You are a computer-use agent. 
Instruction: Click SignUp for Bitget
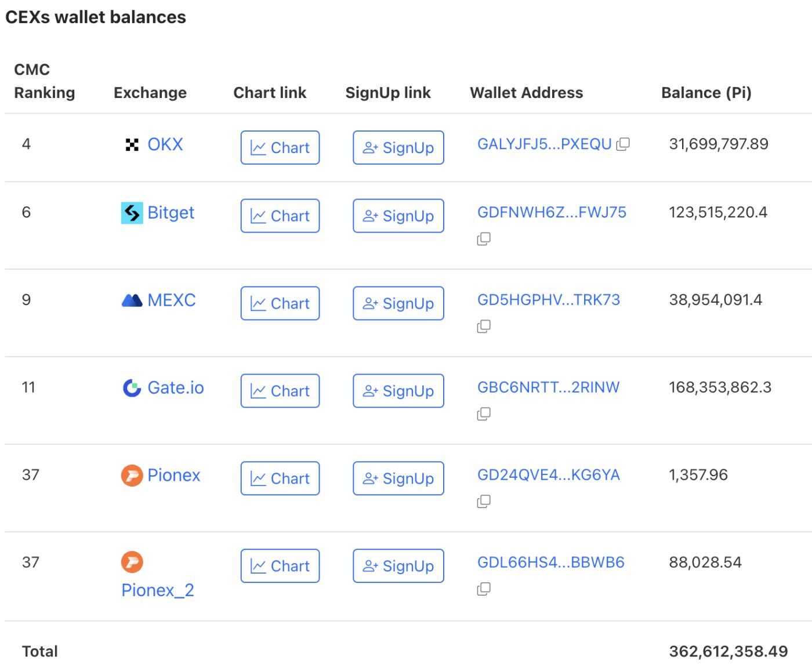tap(398, 216)
